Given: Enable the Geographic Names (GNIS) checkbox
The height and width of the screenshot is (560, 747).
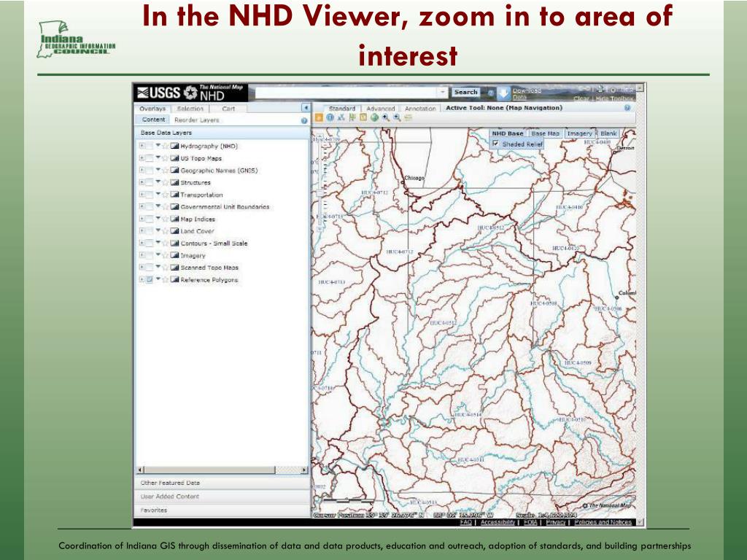Looking at the screenshot, I should (x=150, y=171).
